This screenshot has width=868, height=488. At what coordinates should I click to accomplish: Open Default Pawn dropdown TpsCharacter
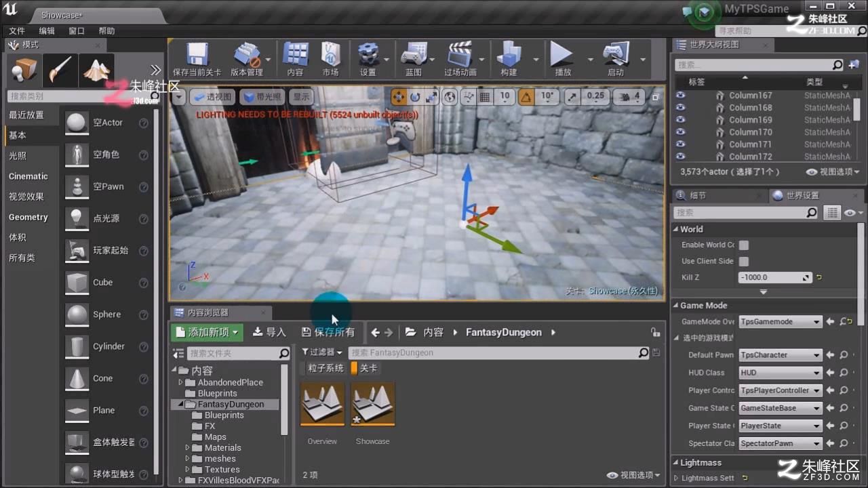[x=780, y=355]
